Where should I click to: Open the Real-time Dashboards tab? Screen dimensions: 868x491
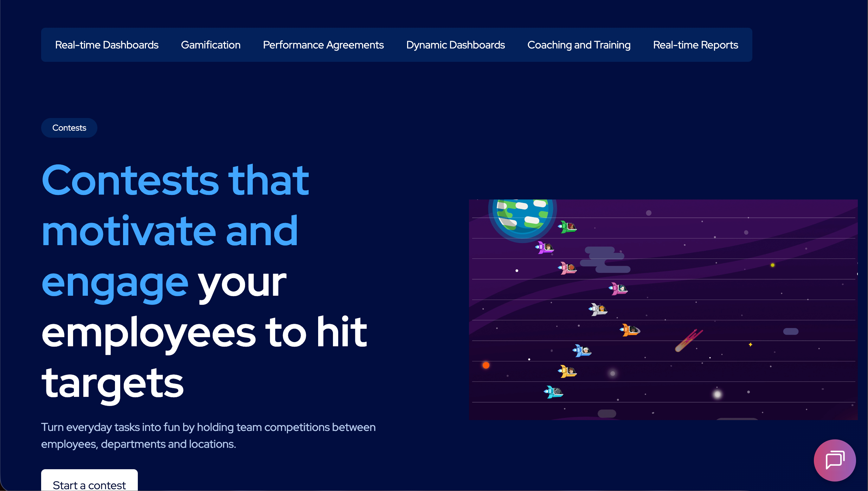[x=107, y=45]
